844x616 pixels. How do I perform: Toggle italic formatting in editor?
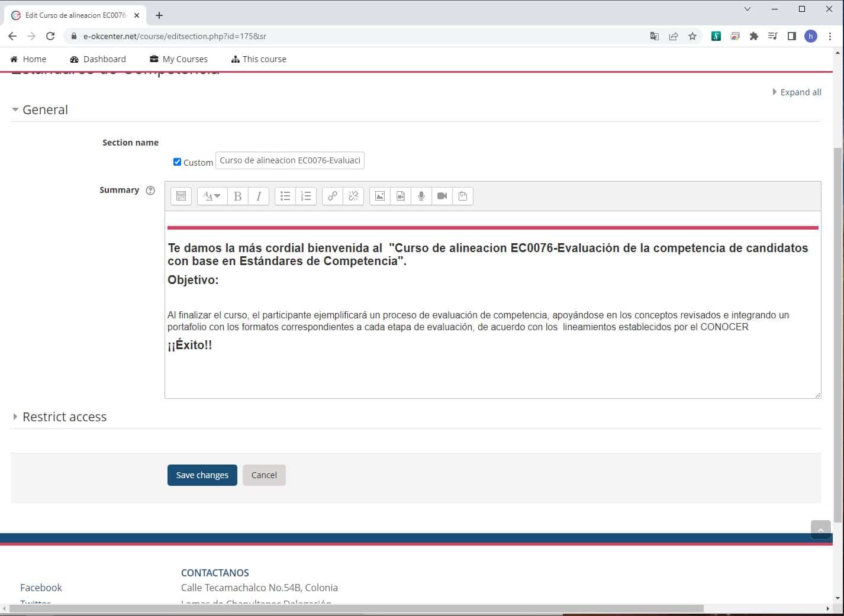[259, 196]
